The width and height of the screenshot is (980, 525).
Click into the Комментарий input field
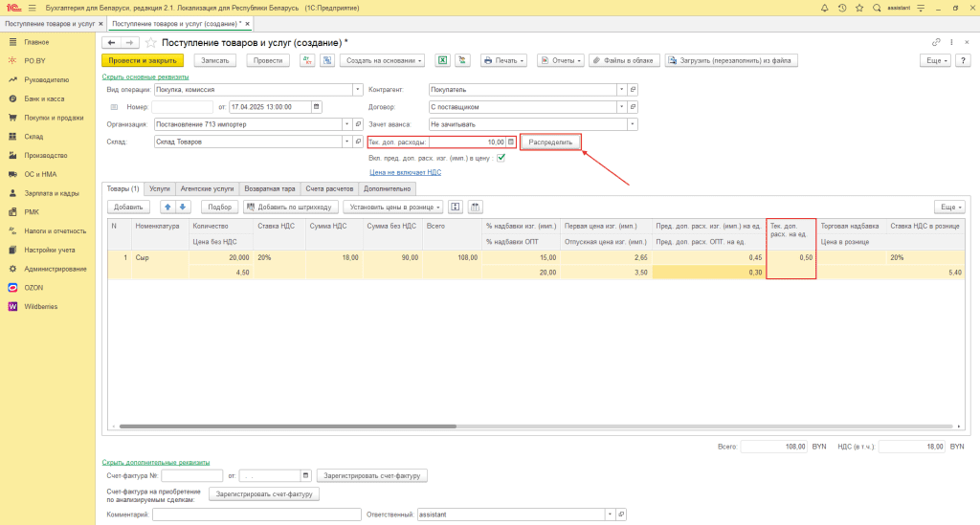tap(256, 514)
